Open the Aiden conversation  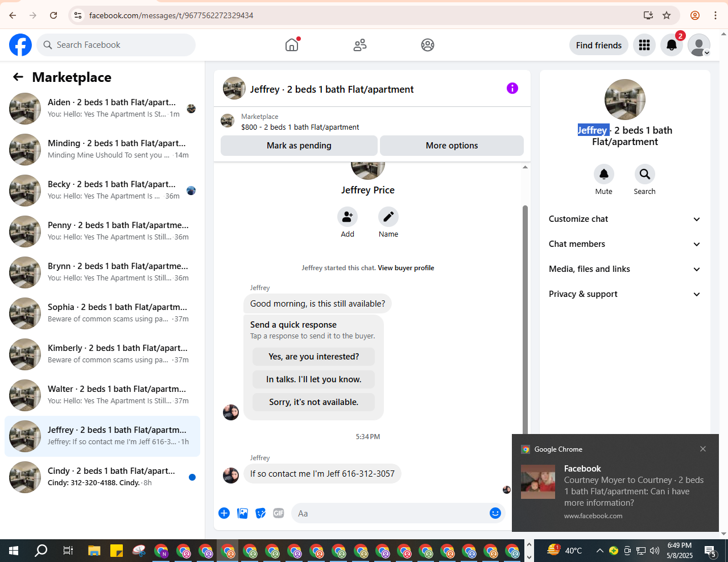pos(102,108)
